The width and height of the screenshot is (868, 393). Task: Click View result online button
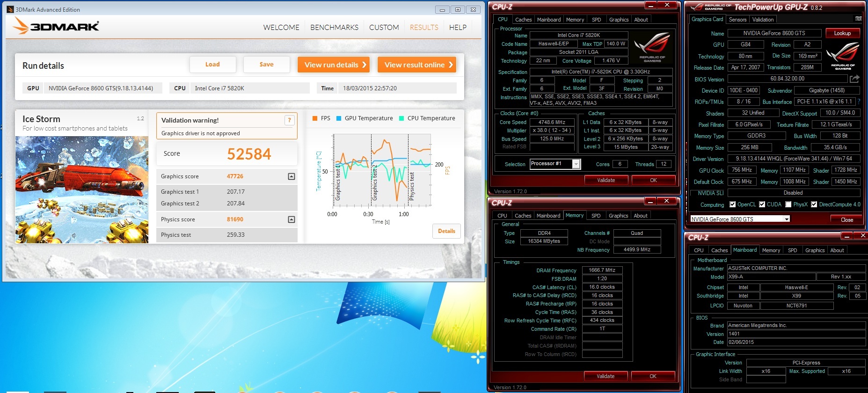[x=417, y=65]
